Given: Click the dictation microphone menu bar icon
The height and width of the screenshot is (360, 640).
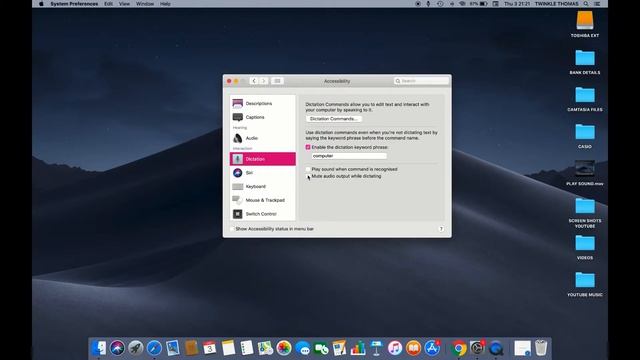Looking at the screenshot, I should tap(428, 4).
